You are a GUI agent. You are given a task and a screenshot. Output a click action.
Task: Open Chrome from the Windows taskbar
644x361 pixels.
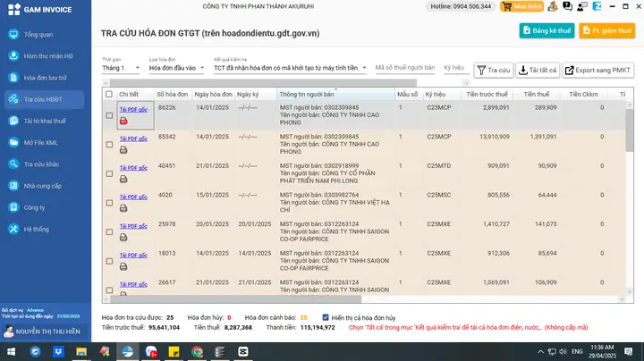tap(197, 351)
